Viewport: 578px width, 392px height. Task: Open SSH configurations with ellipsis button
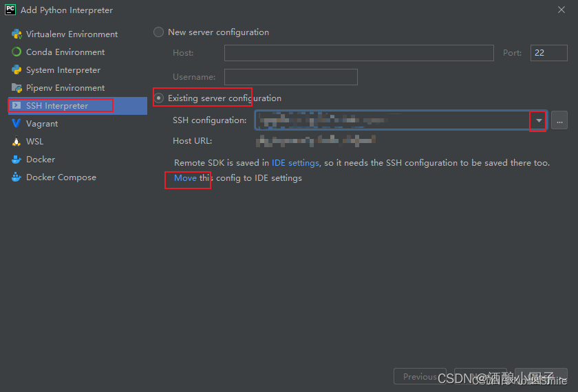pyautogui.click(x=559, y=120)
